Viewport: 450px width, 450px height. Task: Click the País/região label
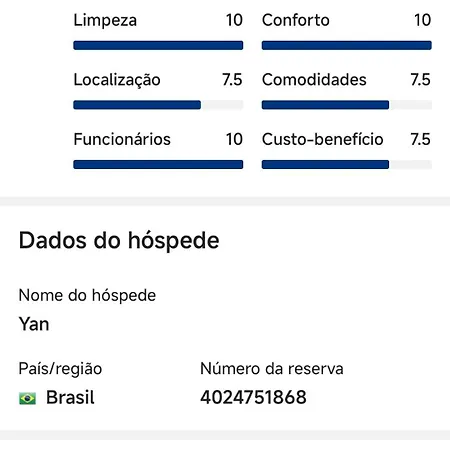pyautogui.click(x=60, y=369)
